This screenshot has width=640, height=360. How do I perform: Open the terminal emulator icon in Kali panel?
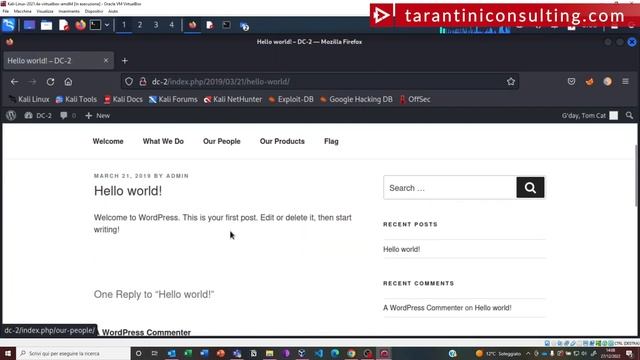pyautogui.click(x=95, y=25)
